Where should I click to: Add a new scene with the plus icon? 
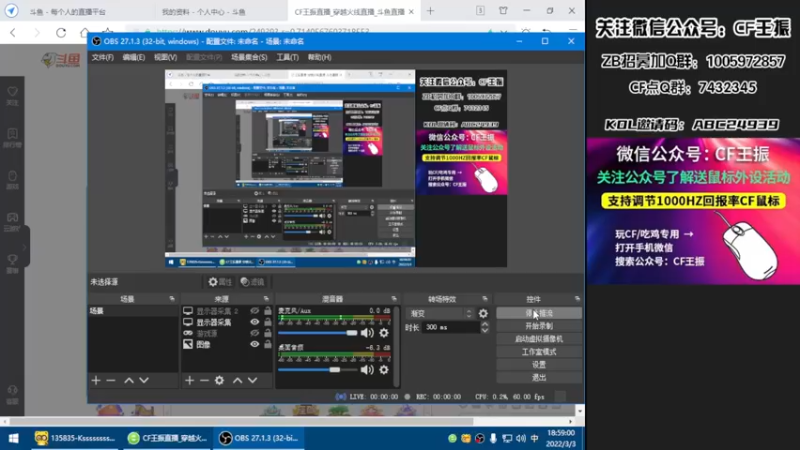click(96, 380)
